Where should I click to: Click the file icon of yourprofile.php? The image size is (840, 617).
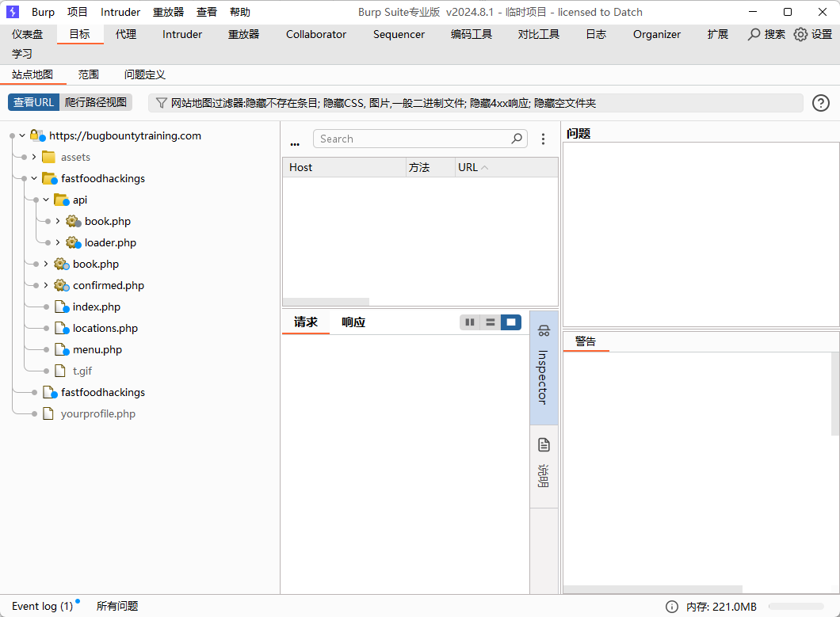pos(48,413)
